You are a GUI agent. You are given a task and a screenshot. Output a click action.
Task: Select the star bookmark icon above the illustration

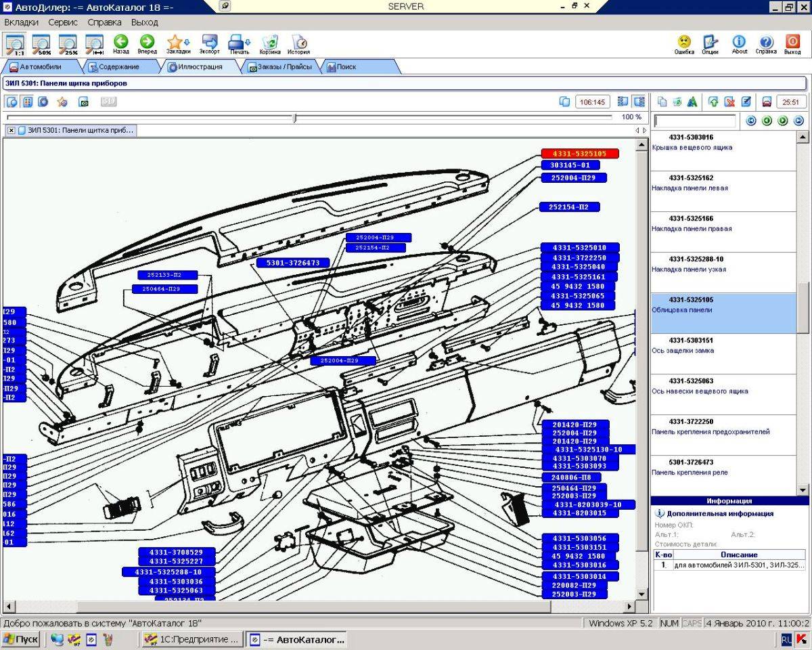[62, 102]
